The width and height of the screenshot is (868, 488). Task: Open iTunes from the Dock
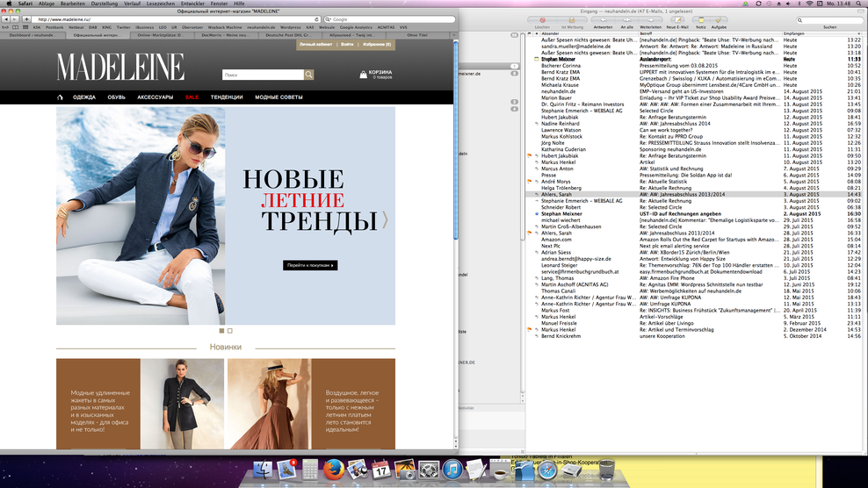452,470
